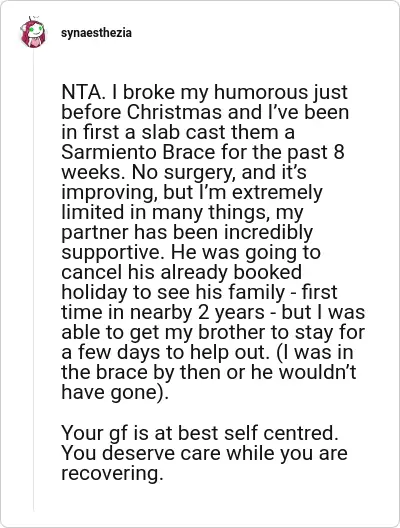Click the line "partner has been incredibly"

coord(187,232)
